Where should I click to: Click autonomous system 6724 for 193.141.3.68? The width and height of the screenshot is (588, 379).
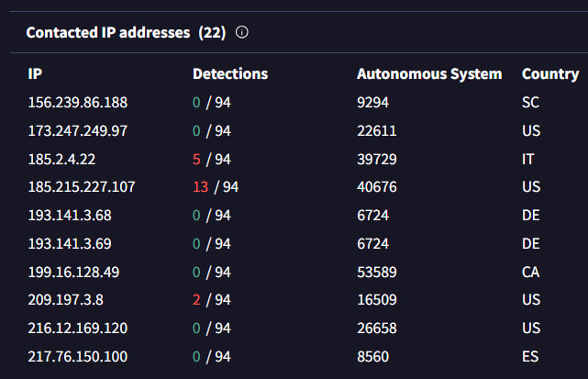(372, 216)
